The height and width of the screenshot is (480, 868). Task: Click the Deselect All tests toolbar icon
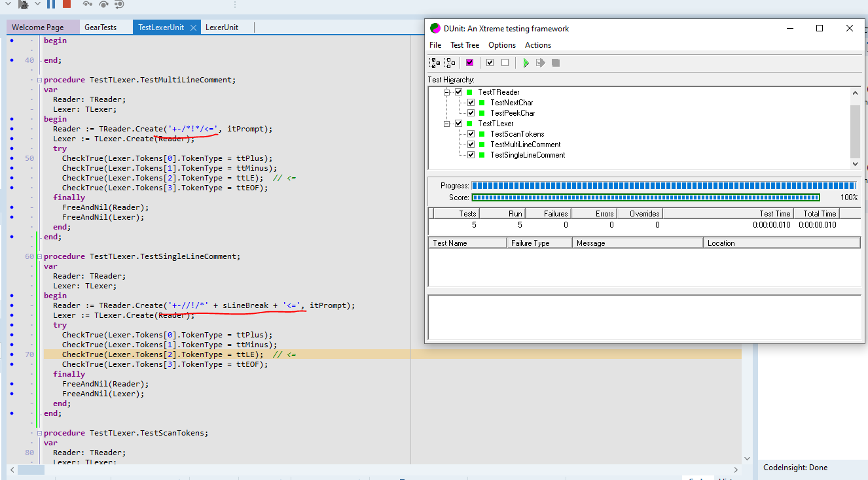[505, 63]
